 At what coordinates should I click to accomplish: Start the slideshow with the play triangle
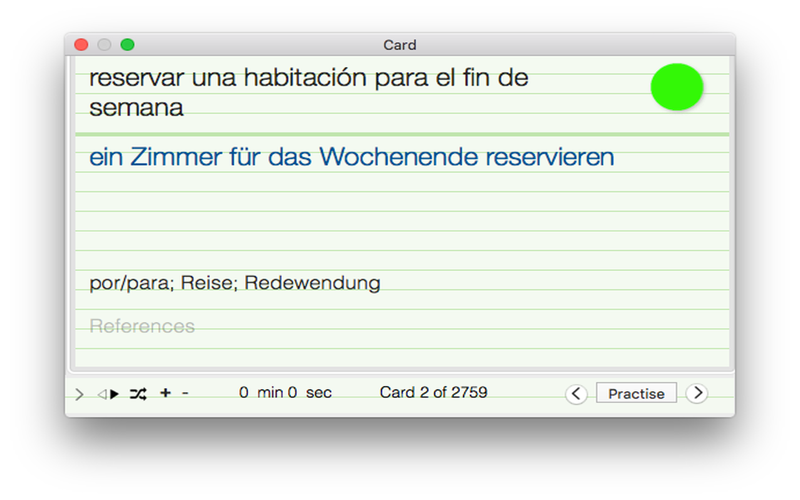coord(115,394)
